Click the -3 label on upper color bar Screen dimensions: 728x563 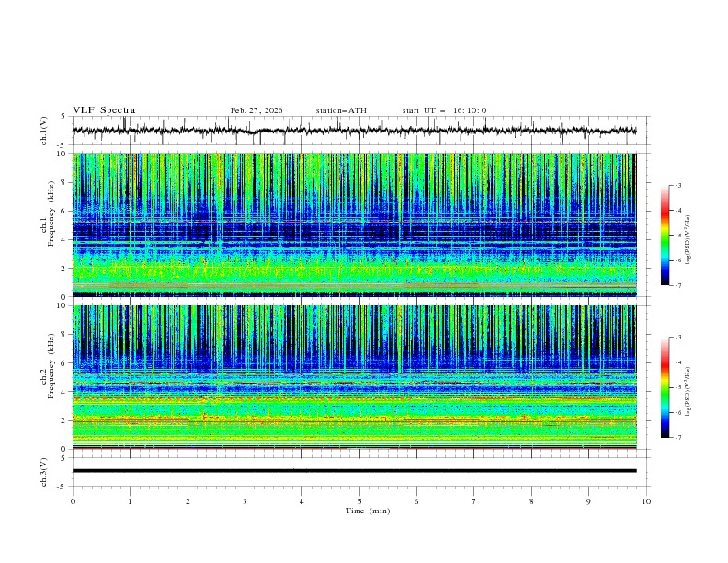pyautogui.click(x=677, y=185)
